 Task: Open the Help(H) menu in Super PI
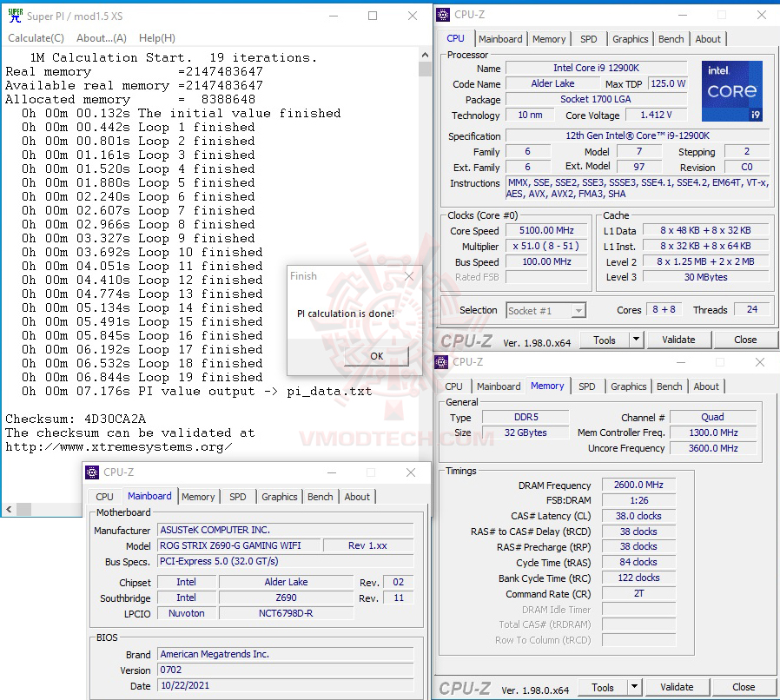coord(156,38)
